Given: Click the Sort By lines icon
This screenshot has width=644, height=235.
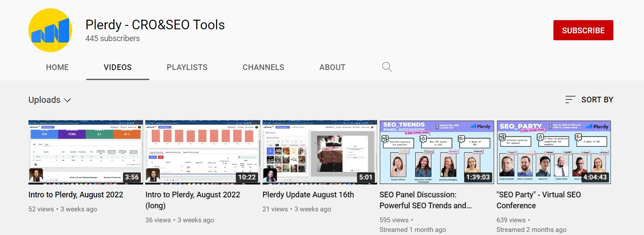Looking at the screenshot, I should click(x=570, y=100).
